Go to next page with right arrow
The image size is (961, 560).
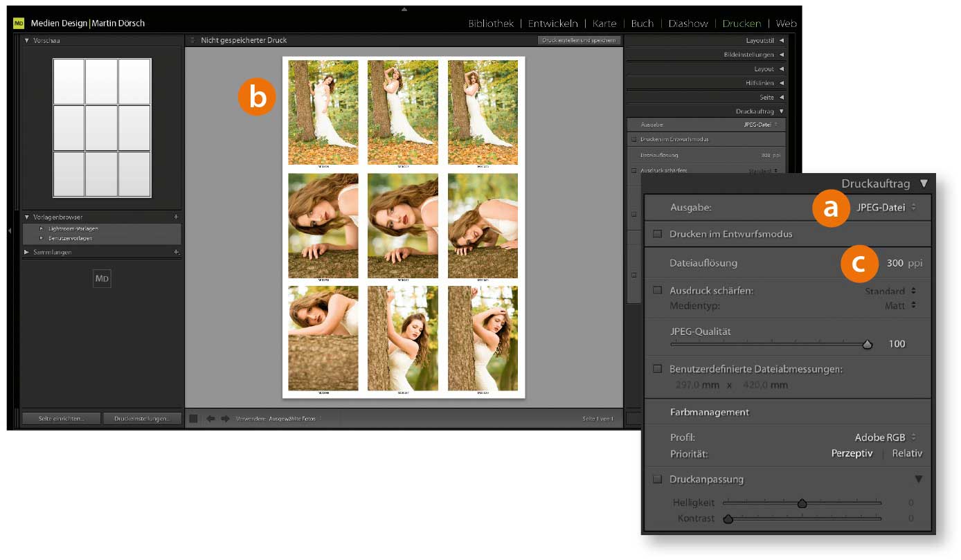[x=225, y=419]
